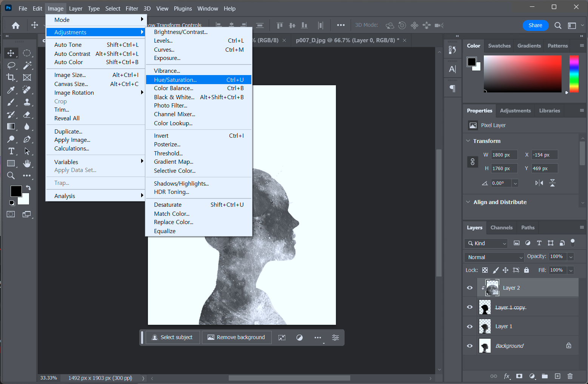Choose Hue/Saturation from Adjustments submenu

199,80
